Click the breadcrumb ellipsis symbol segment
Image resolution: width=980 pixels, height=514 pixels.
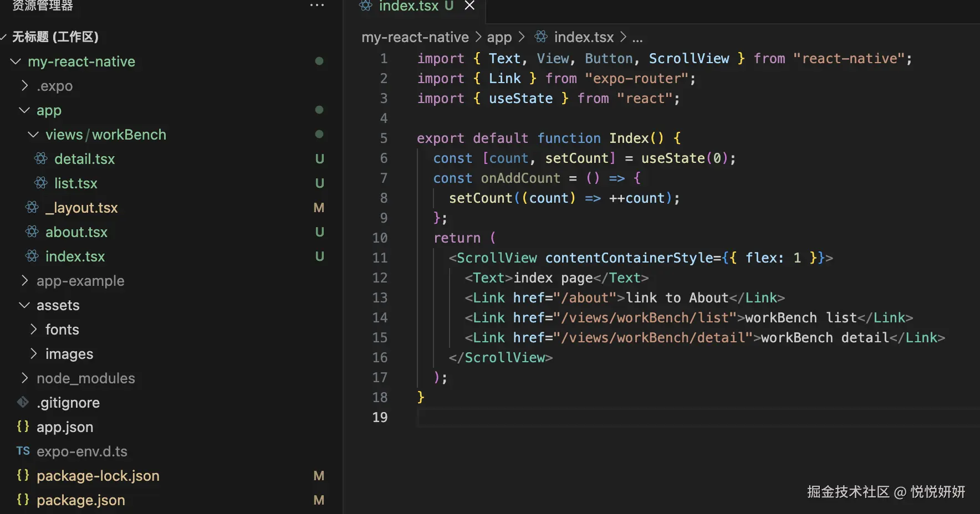(637, 39)
